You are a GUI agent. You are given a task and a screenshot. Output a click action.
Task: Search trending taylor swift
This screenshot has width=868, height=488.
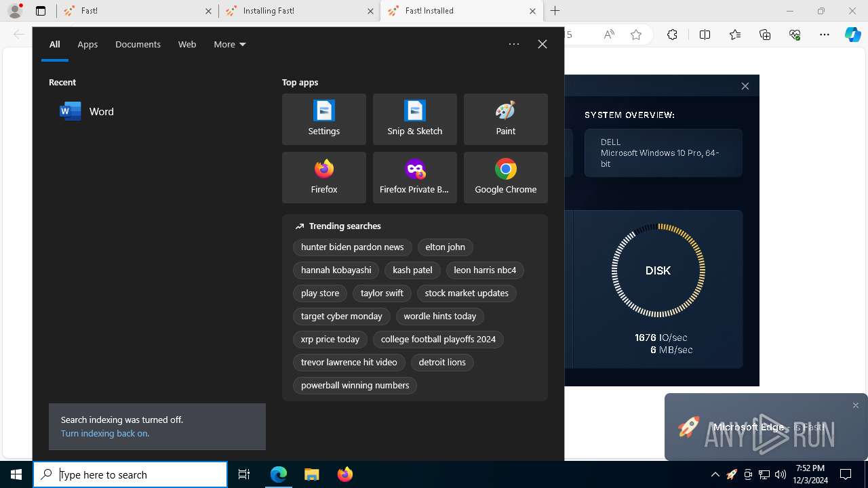(x=382, y=293)
